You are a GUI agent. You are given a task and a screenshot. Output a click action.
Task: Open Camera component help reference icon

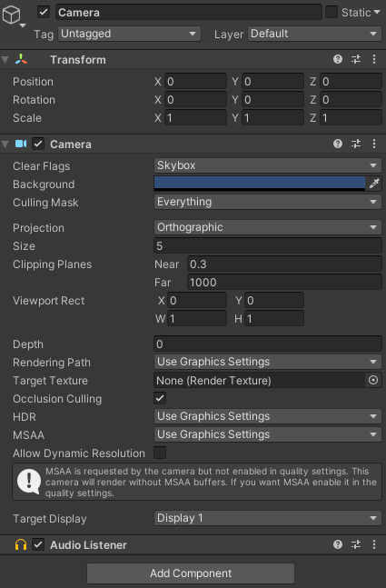(338, 144)
